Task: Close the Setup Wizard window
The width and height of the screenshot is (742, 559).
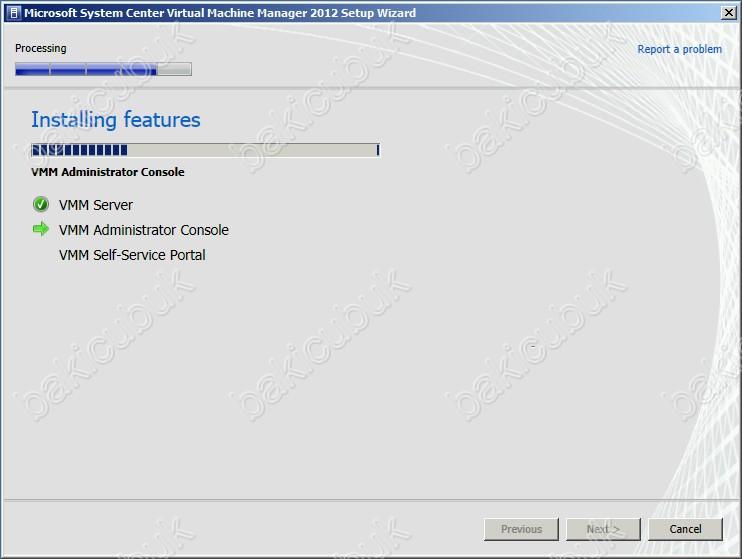Action: click(x=728, y=13)
